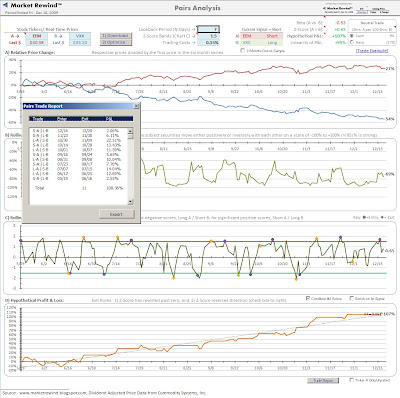Click the Z-Score Bands input showing 1.5
400x398 pixels.
click(208, 36)
